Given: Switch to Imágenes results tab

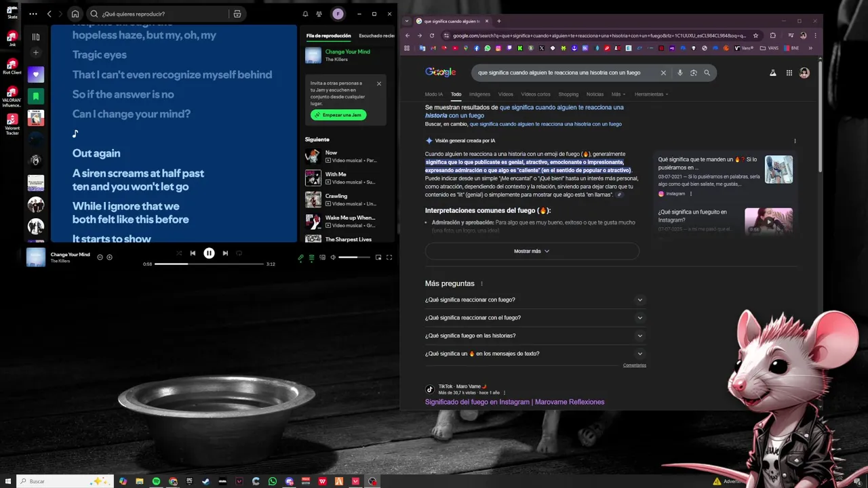Looking at the screenshot, I should [479, 94].
